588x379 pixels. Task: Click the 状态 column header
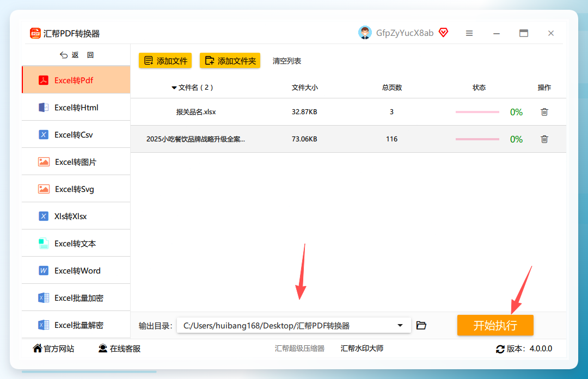tap(479, 88)
